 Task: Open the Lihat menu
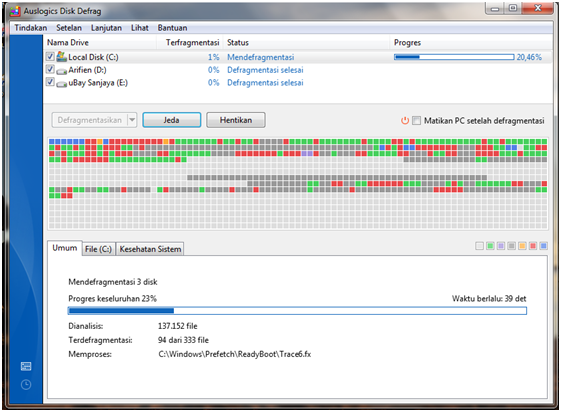click(140, 28)
